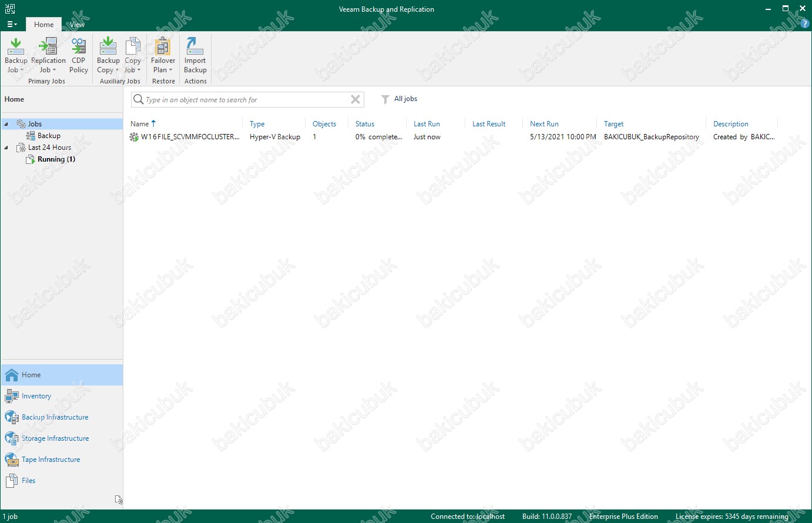
Task: Click the License expires status bar text
Action: point(732,517)
